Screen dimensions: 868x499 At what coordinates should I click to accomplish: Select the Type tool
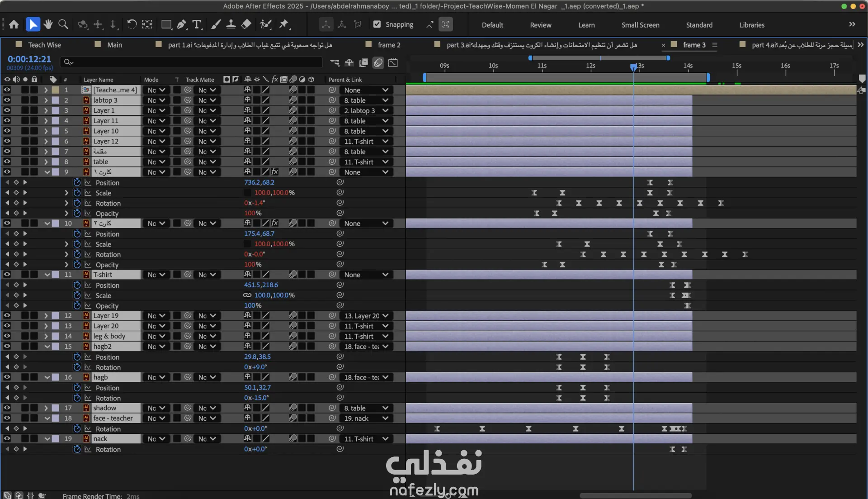point(197,24)
